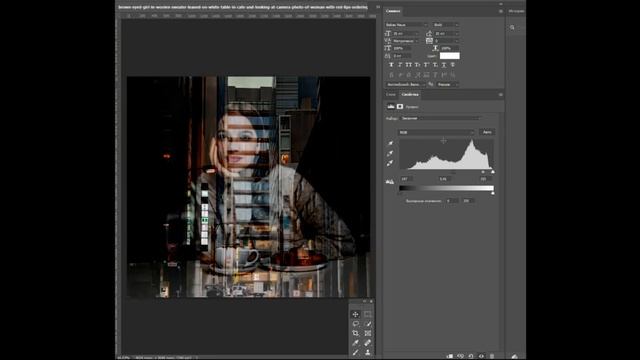Viewport: 640px width, 360px height.
Task: Select the Clone Stamp tool
Action: pos(368,352)
